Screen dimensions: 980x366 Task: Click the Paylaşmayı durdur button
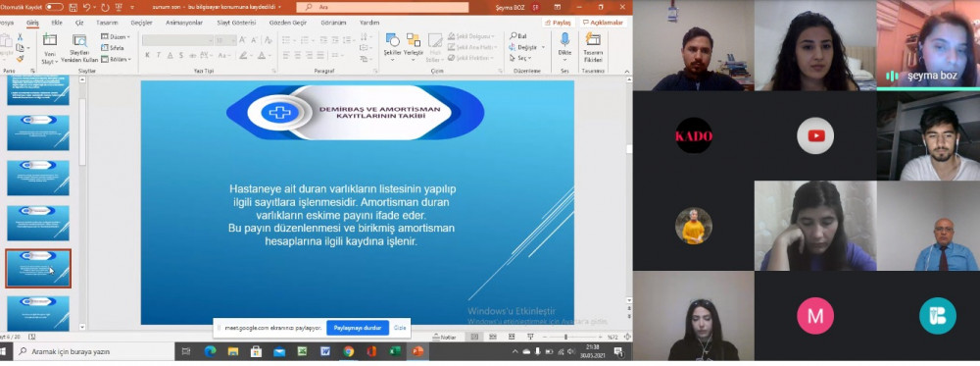358,328
